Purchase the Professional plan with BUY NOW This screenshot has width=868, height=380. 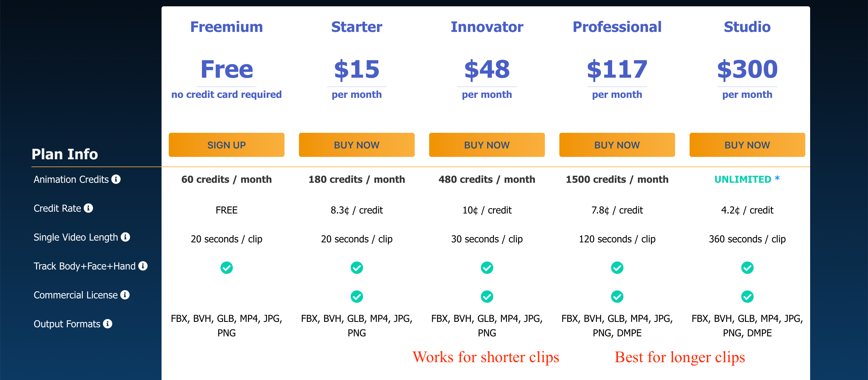click(617, 145)
